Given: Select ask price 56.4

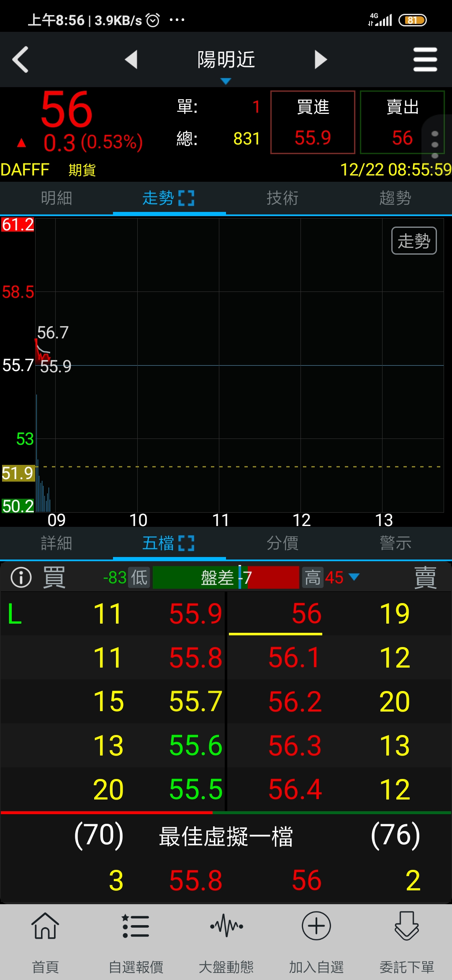Looking at the screenshot, I should [295, 789].
